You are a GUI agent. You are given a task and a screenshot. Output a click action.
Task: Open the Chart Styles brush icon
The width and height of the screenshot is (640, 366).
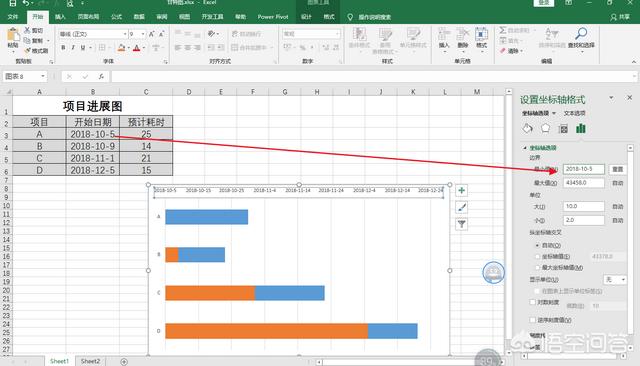click(x=461, y=207)
